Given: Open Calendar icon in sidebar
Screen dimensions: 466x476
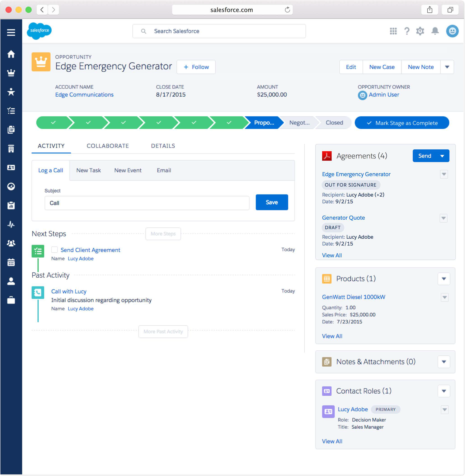Looking at the screenshot, I should click(x=11, y=262).
